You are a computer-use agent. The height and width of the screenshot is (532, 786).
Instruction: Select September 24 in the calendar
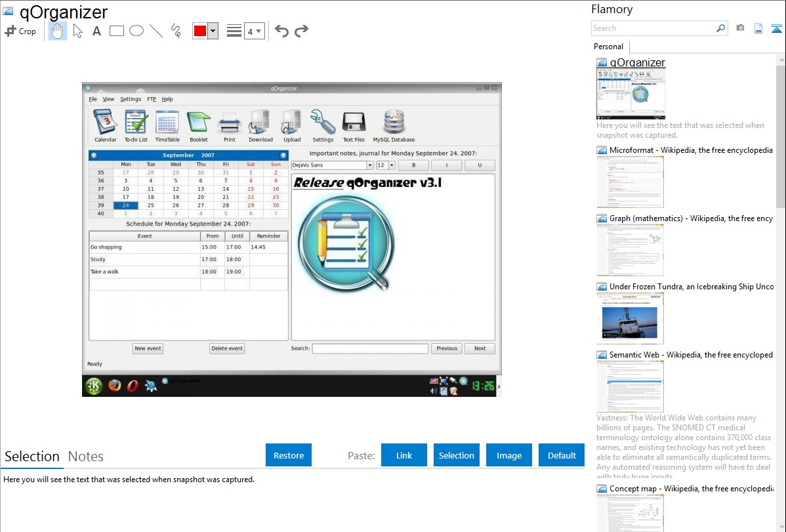point(126,205)
